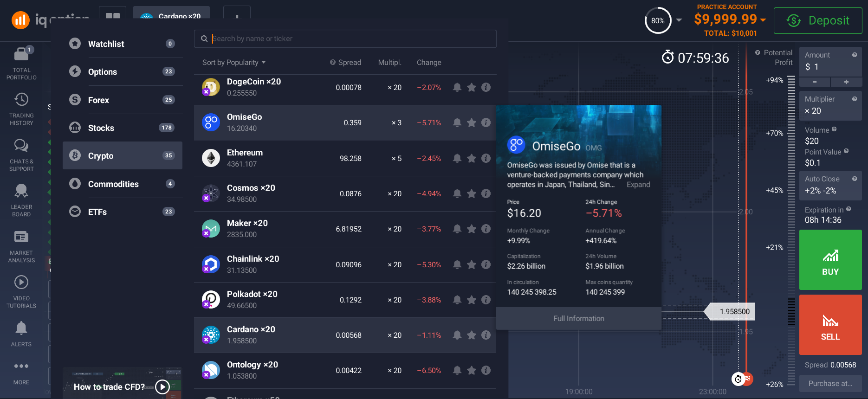Open Trading History clock icon
This screenshot has height=399, width=868.
(x=21, y=100)
